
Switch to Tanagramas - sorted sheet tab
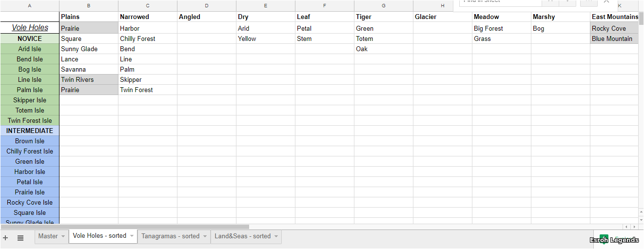(x=171, y=236)
